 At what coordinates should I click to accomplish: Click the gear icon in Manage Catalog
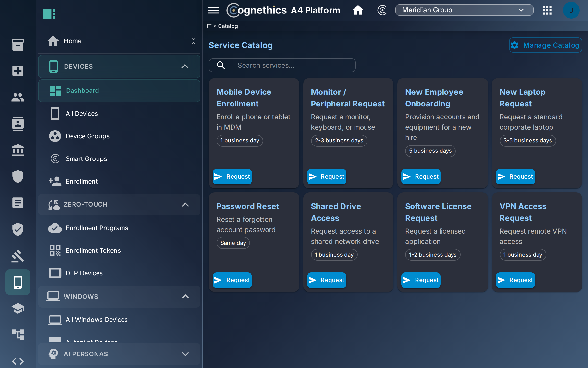point(514,45)
